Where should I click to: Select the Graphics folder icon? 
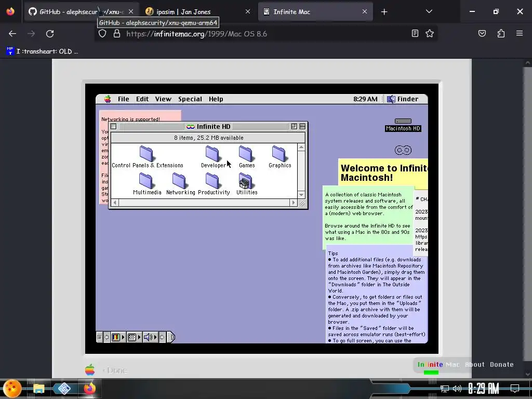(279, 154)
